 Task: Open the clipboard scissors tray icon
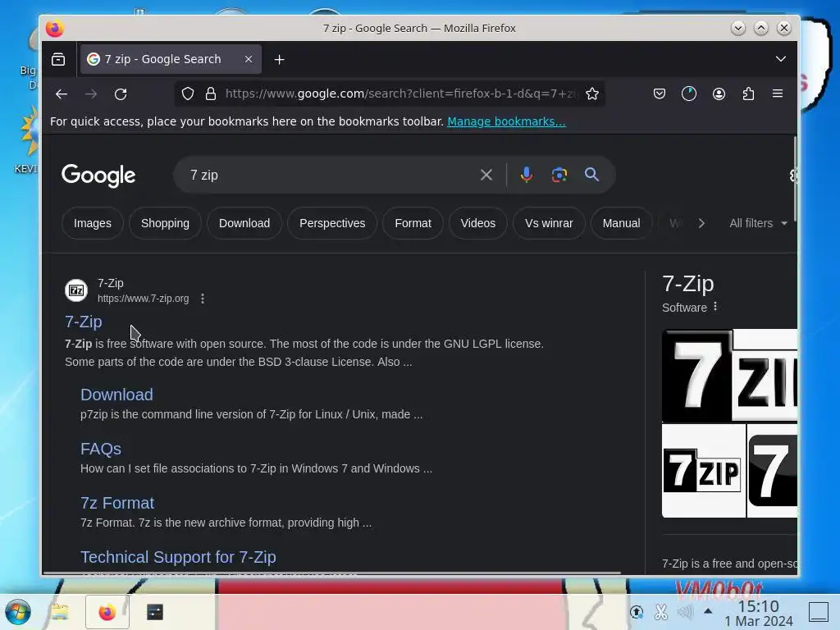tap(661, 612)
